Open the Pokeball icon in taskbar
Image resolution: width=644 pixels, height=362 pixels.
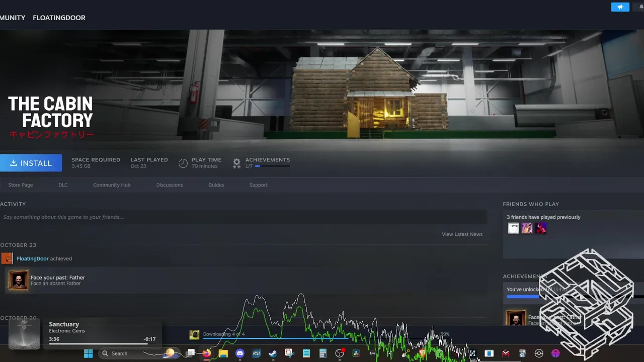[x=539, y=353]
